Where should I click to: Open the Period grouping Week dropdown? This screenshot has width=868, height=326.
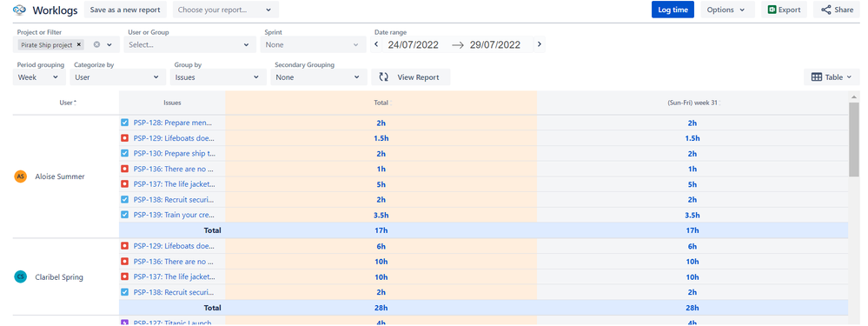(39, 77)
